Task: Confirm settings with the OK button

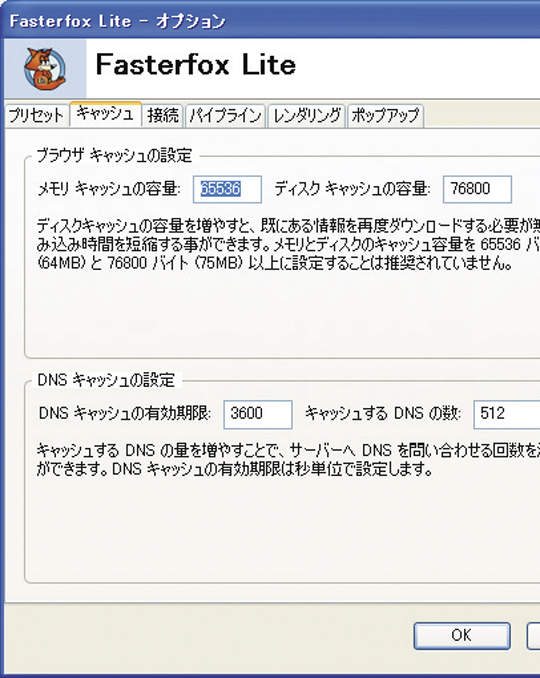Action: (462, 636)
